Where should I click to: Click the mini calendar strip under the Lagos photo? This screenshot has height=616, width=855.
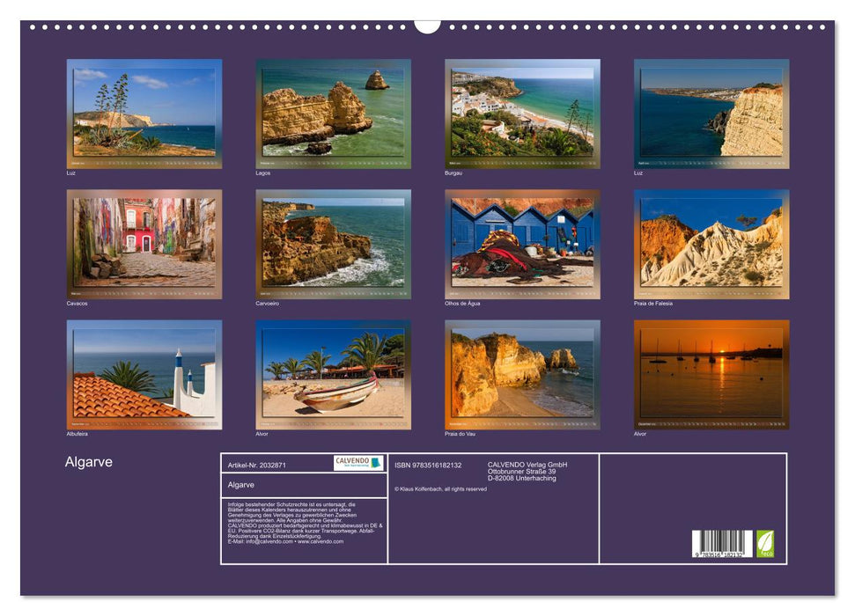coord(332,162)
